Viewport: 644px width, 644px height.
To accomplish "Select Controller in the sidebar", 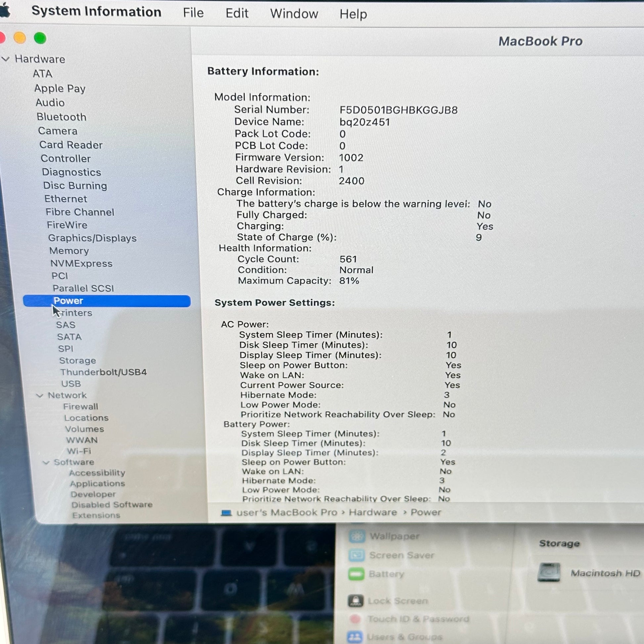I will coord(65,159).
